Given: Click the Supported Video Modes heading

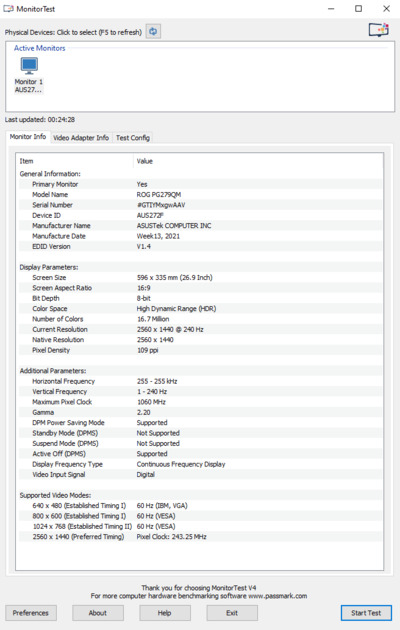Looking at the screenshot, I should 55,495.
